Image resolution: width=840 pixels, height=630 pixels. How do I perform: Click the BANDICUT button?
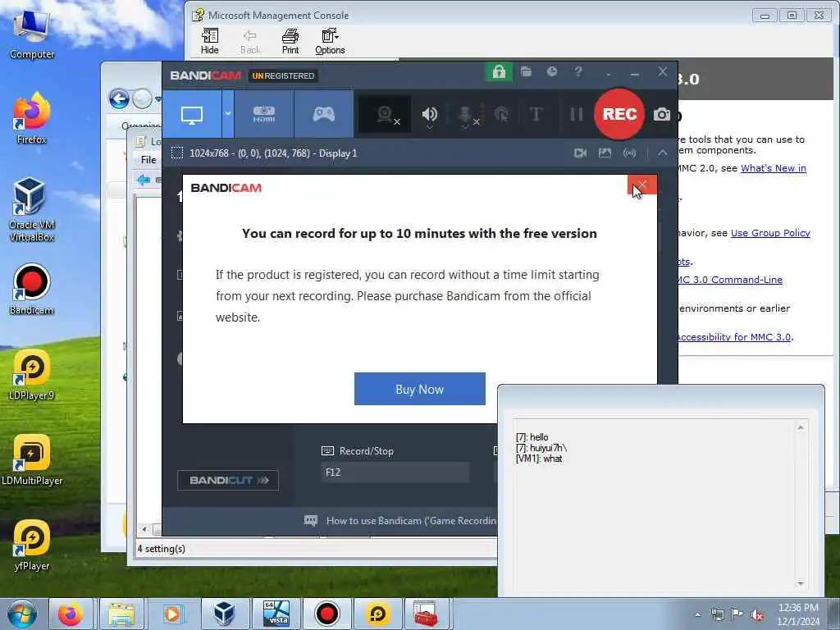tap(228, 480)
